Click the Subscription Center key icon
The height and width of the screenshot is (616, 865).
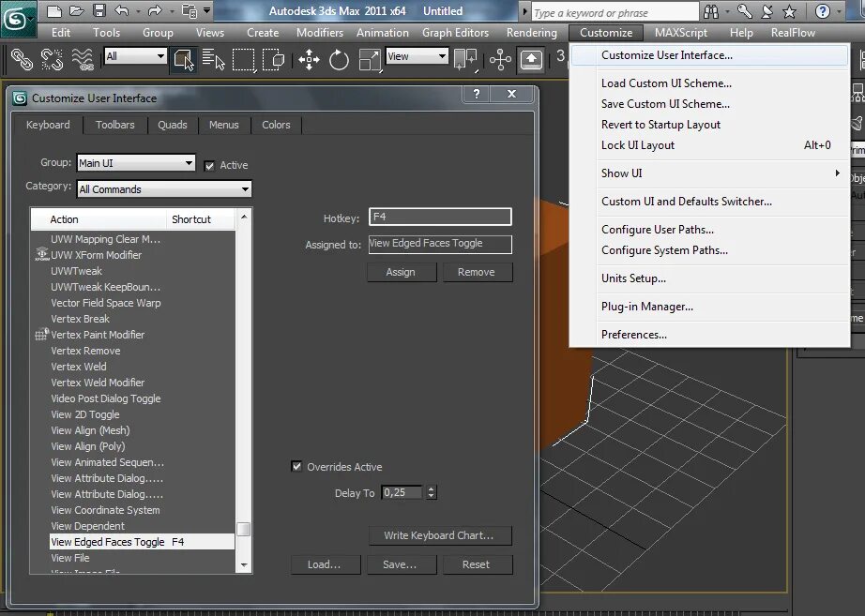(744, 11)
